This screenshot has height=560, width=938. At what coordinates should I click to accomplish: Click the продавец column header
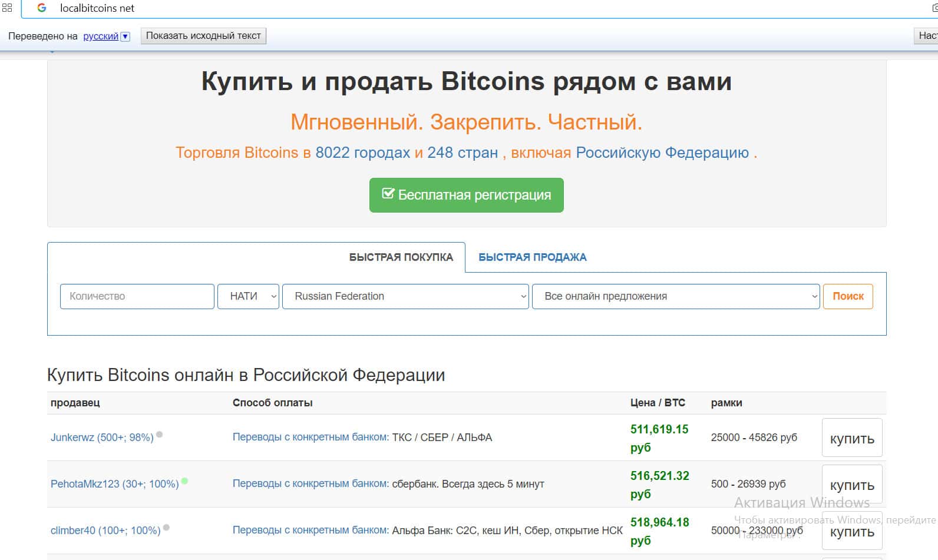(75, 403)
